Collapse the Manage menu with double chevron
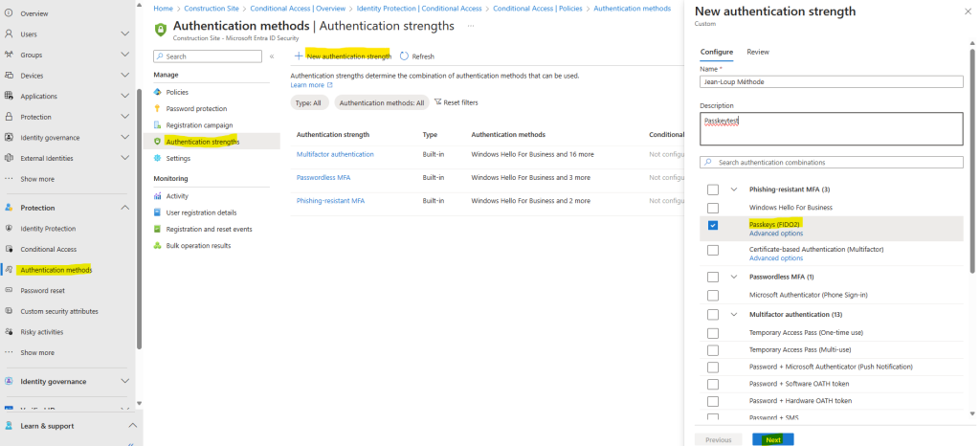Screen dimensions: 980x446 coord(272,56)
